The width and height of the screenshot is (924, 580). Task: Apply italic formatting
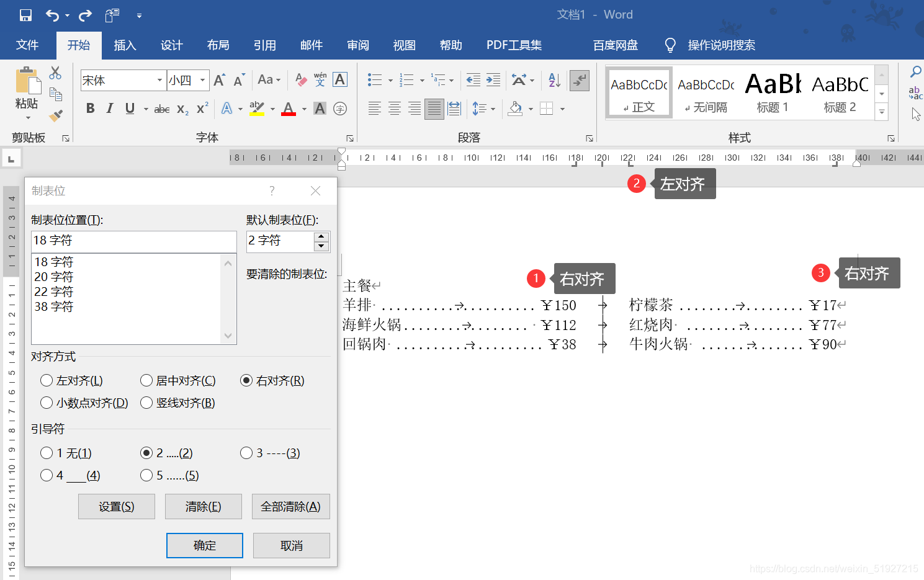(109, 109)
